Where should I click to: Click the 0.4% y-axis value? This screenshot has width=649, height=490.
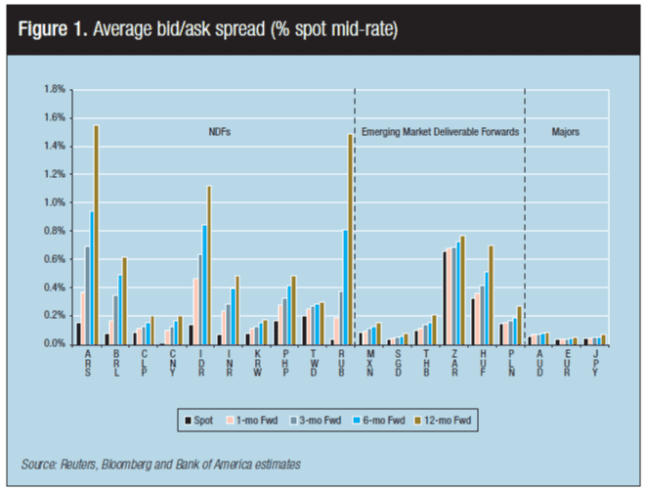(x=55, y=287)
